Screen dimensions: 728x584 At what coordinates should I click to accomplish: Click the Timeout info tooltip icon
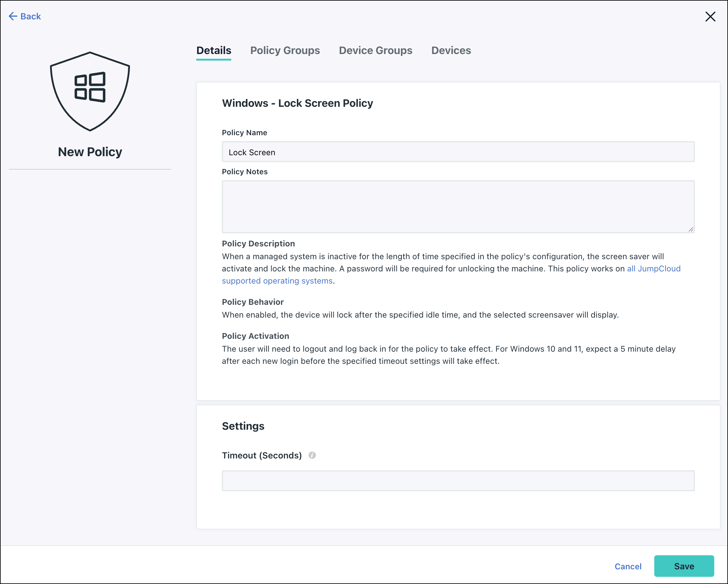[x=312, y=455]
